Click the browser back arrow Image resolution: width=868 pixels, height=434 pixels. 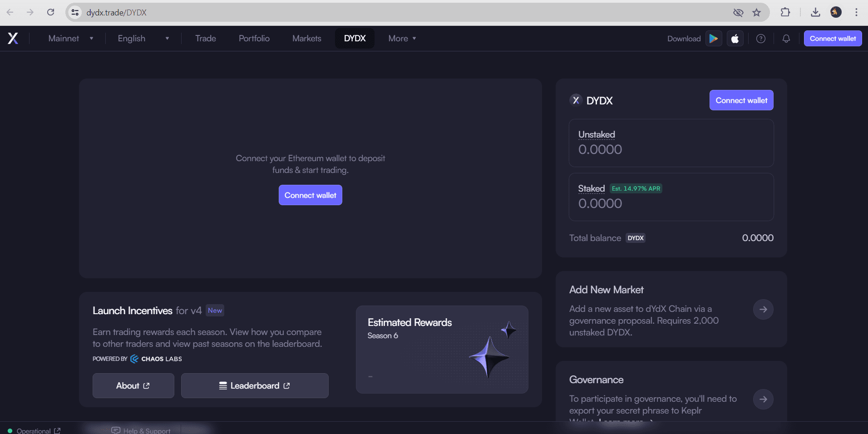[x=10, y=12]
